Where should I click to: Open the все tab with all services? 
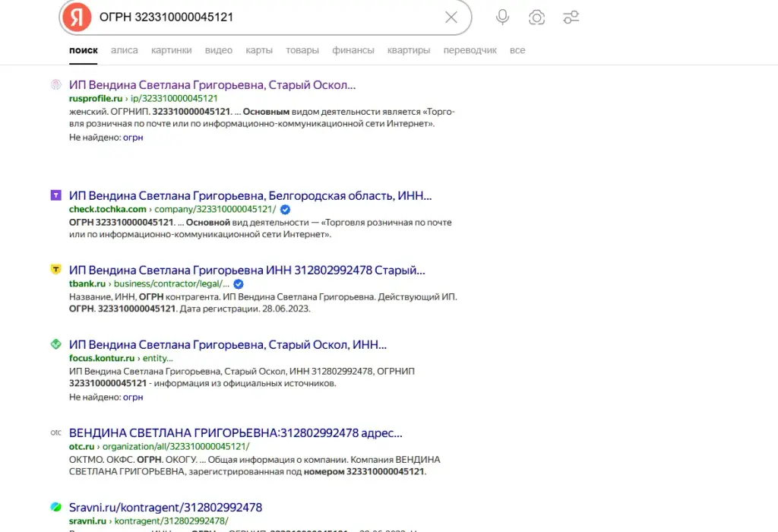click(x=517, y=50)
